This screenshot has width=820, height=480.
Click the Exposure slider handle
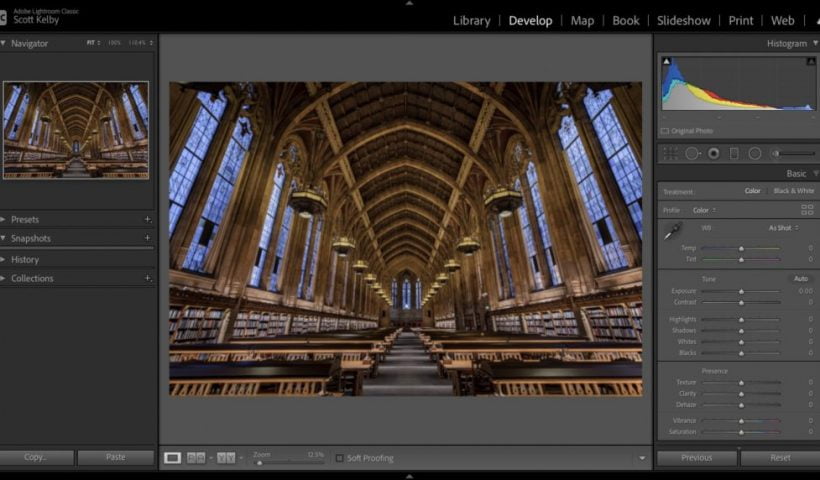click(x=741, y=291)
